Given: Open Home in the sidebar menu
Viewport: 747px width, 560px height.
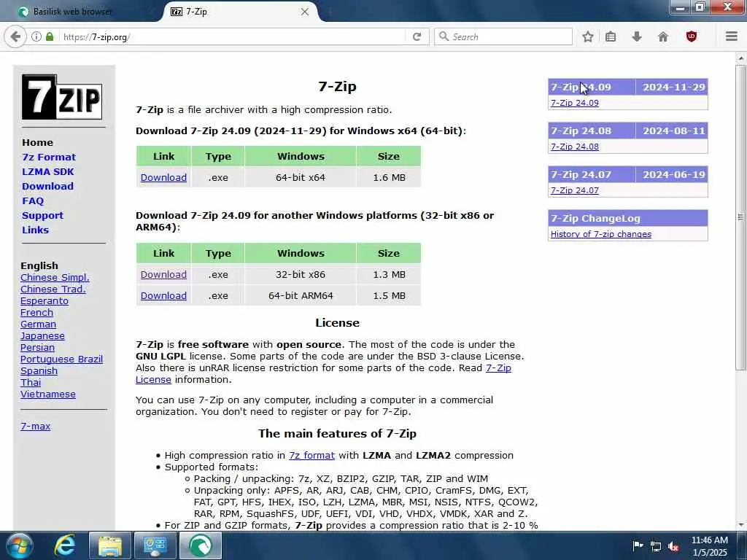Looking at the screenshot, I should coord(38,142).
